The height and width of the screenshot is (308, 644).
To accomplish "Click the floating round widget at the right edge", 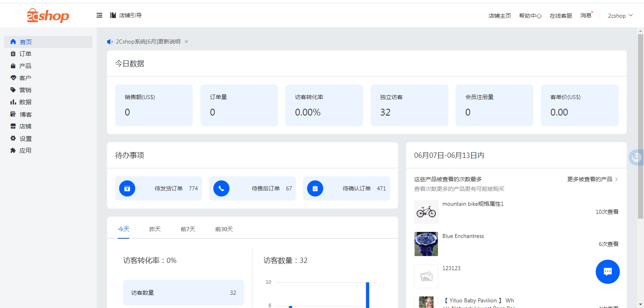I will point(637,157).
